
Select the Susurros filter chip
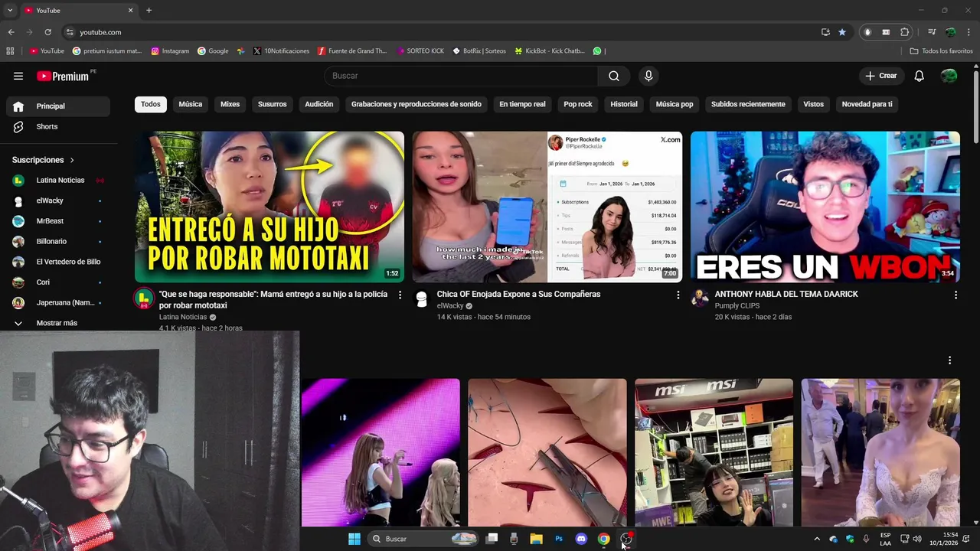pyautogui.click(x=272, y=104)
